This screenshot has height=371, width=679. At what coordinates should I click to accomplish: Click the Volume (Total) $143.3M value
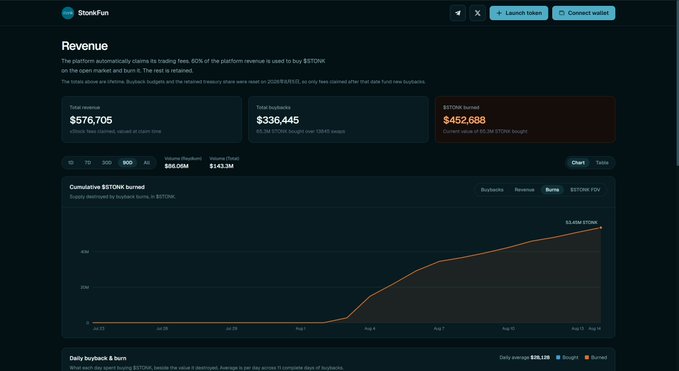click(x=221, y=166)
